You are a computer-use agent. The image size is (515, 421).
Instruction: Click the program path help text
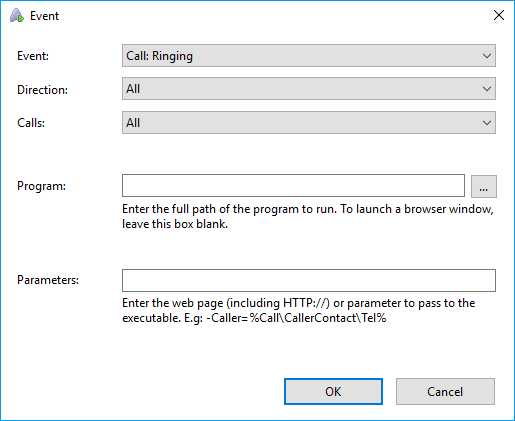pos(308,216)
